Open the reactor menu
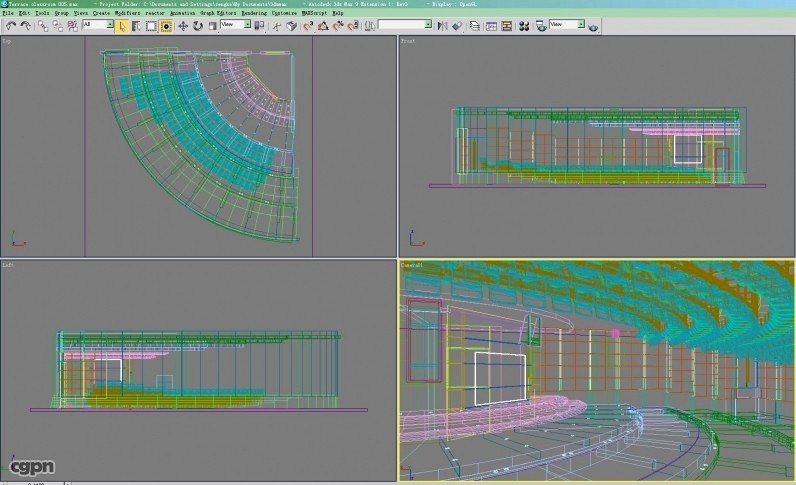 coord(155,13)
